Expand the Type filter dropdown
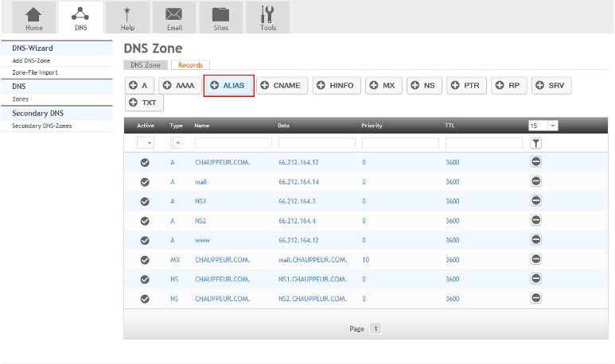Viewport: 615px width, 364px height. (177, 143)
